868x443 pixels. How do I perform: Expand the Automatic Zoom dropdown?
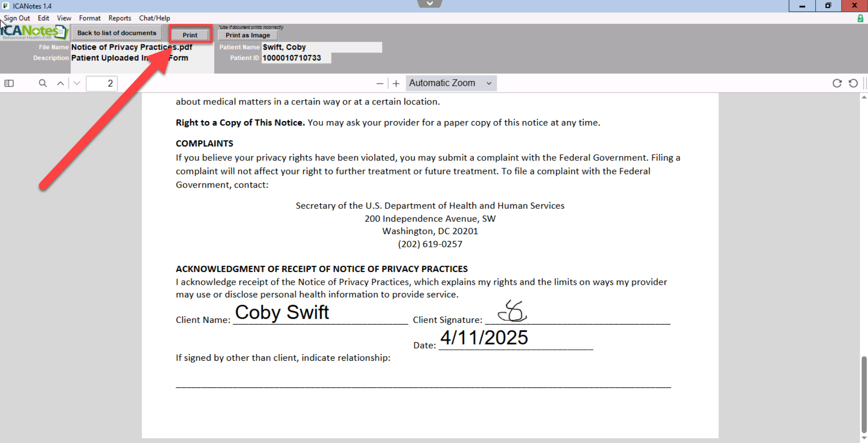[x=451, y=83]
